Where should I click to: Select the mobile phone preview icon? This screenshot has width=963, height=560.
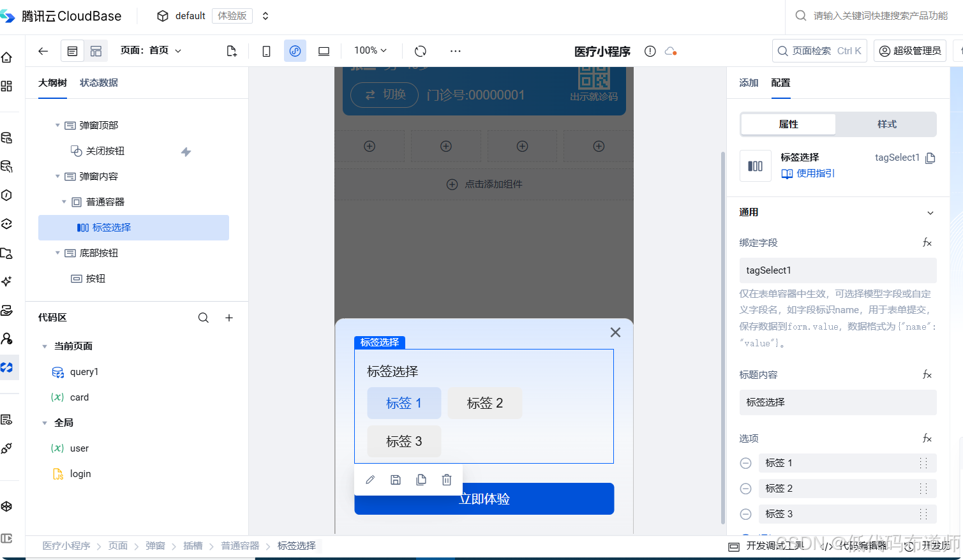(x=266, y=50)
